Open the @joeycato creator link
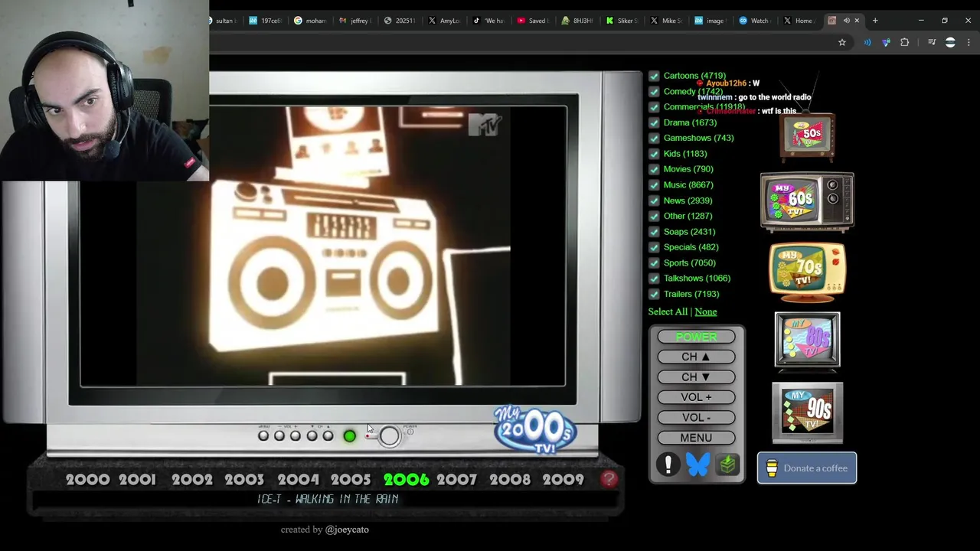Screen dimensions: 980x551 (347, 530)
